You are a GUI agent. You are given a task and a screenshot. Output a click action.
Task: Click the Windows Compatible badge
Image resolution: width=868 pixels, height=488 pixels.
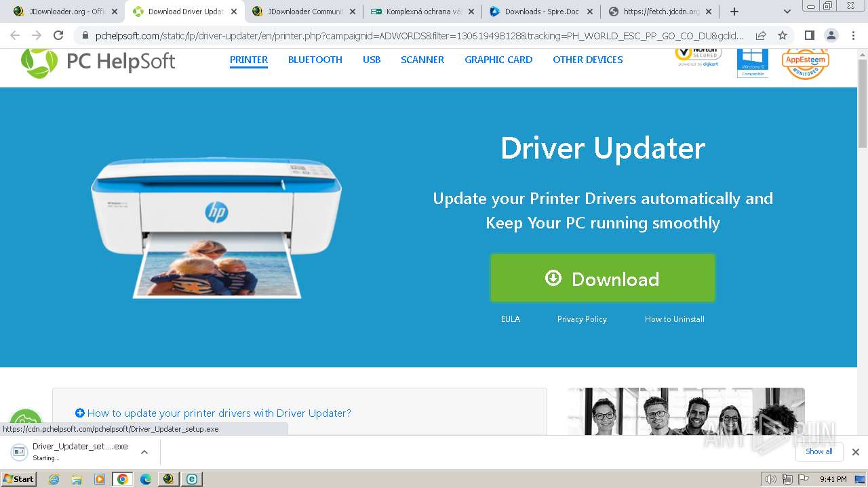click(753, 62)
